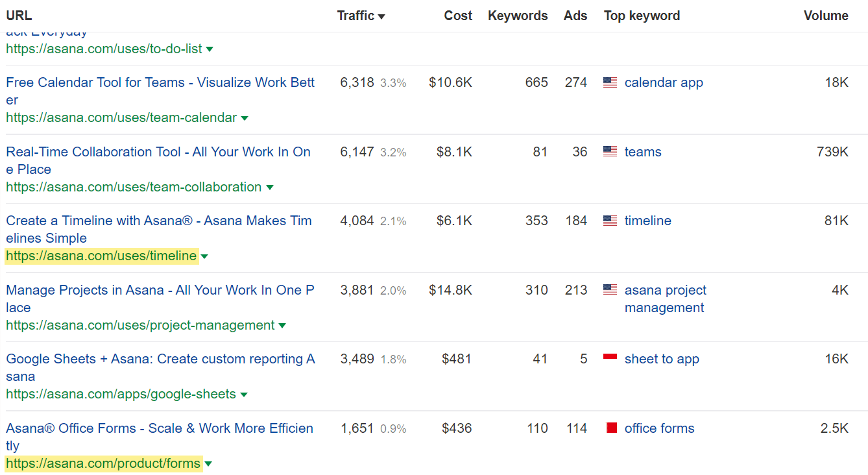Image resolution: width=868 pixels, height=475 pixels.
Task: Click the Russian flag beside "office forms"
Action: pyautogui.click(x=610, y=428)
